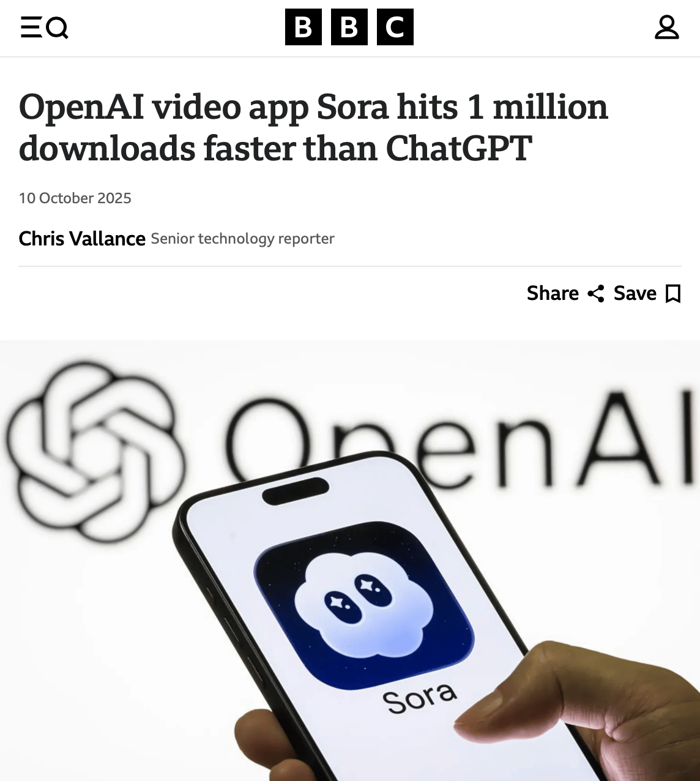The width and height of the screenshot is (700, 781).
Task: Click the C block of BBC logo
Action: click(395, 27)
